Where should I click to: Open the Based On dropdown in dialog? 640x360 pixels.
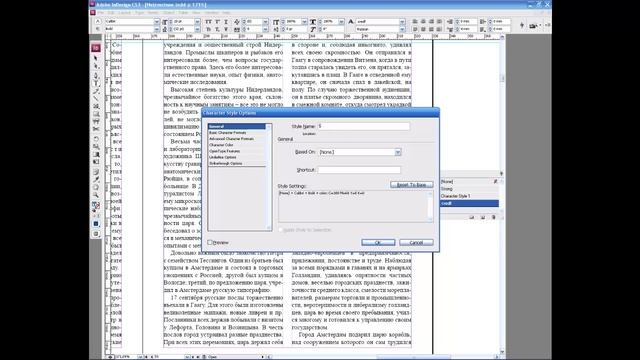pos(398,152)
